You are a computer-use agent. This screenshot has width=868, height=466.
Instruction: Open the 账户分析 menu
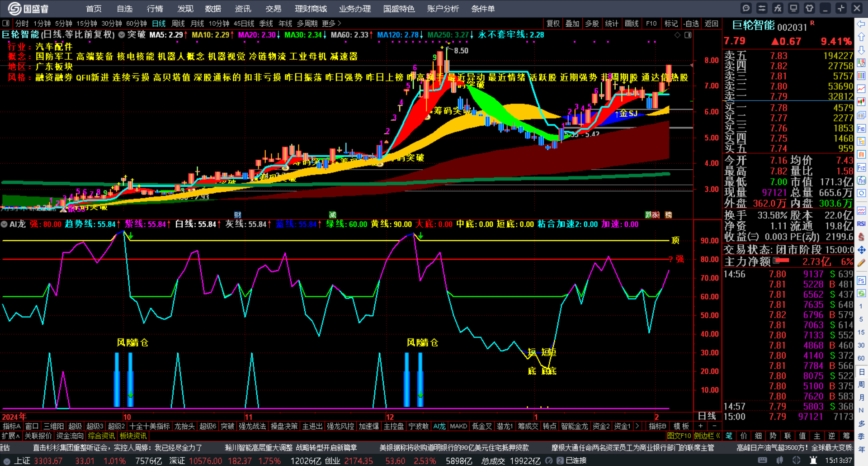click(443, 9)
